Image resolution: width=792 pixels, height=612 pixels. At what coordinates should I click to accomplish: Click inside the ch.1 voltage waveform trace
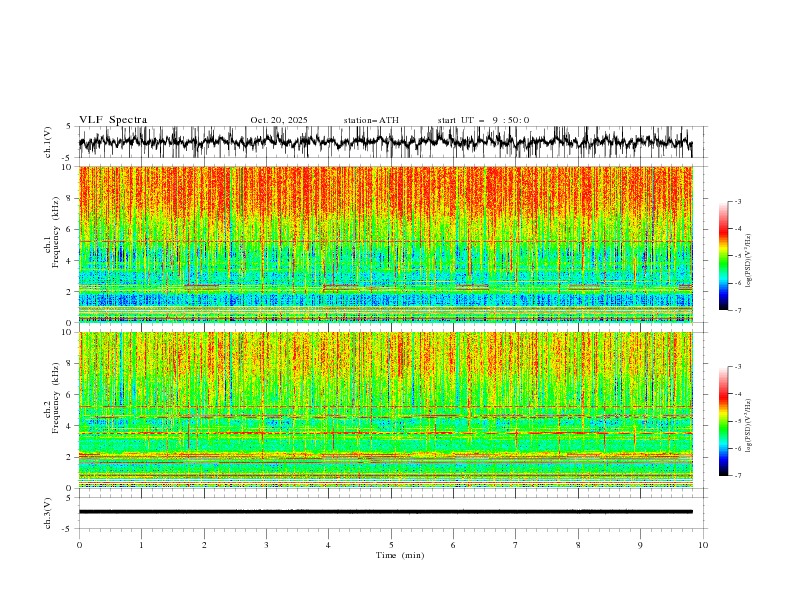[x=385, y=142]
